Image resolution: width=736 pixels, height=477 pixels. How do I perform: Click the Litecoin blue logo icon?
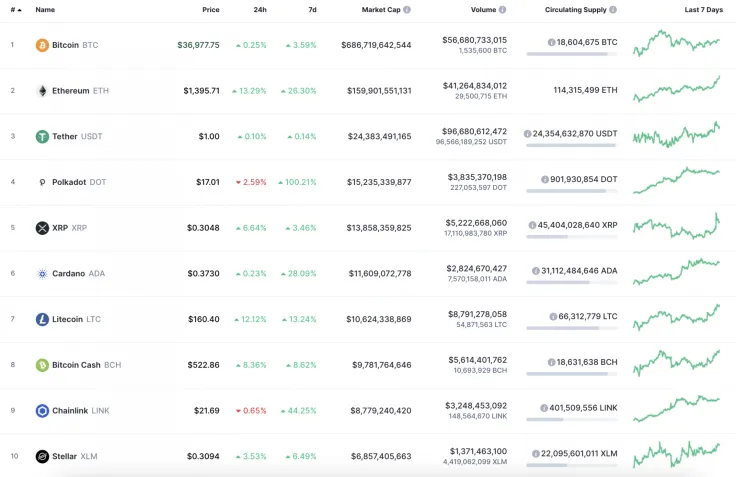tap(42, 319)
